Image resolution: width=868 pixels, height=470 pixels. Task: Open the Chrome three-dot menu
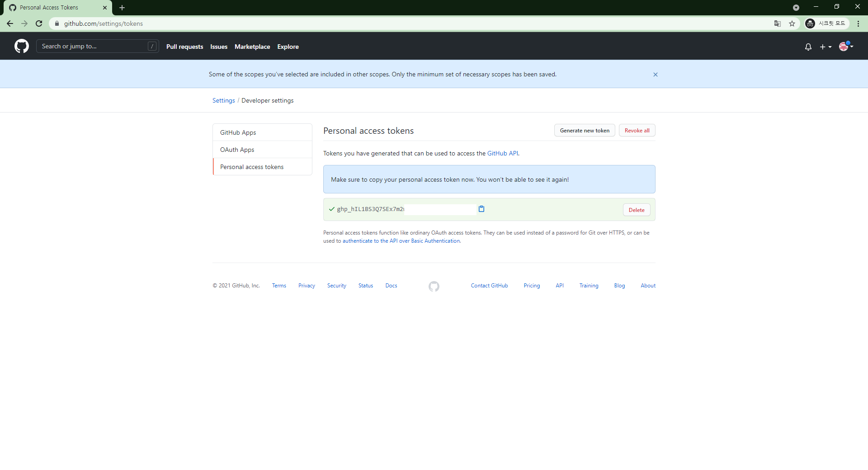(858, 23)
